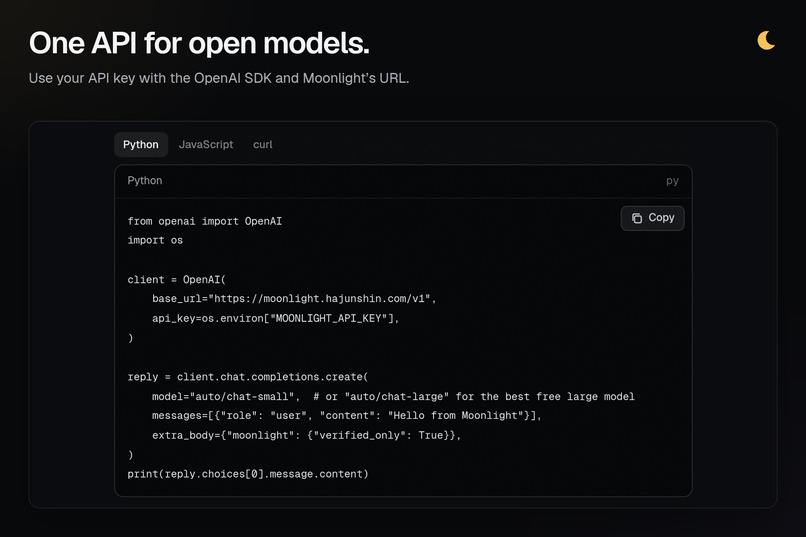Click the subtitle mentioning Moonlight's URL
The width and height of the screenshot is (806, 537).
pyautogui.click(x=219, y=78)
